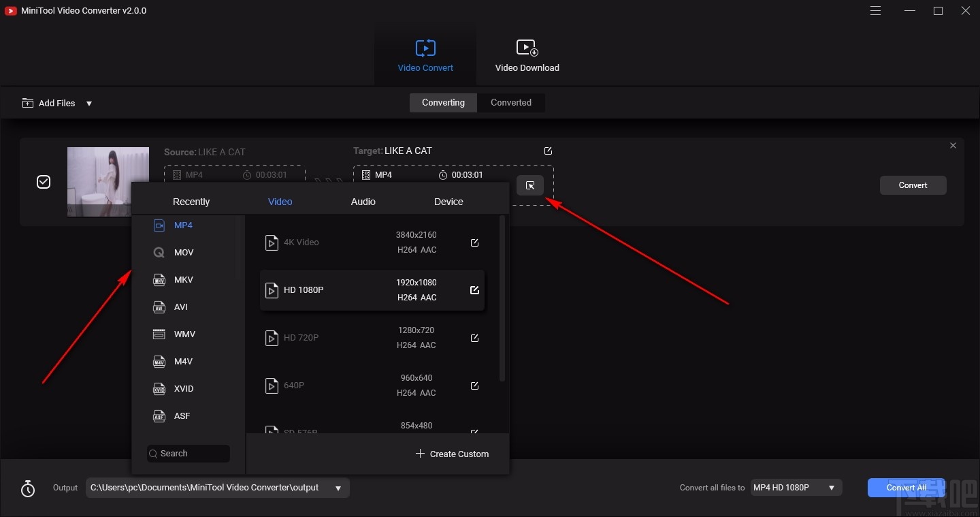Choose the MP4 format icon

(159, 225)
